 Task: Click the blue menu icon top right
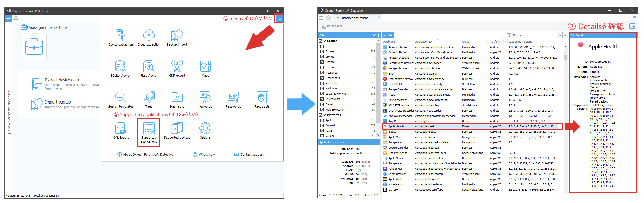280,18
